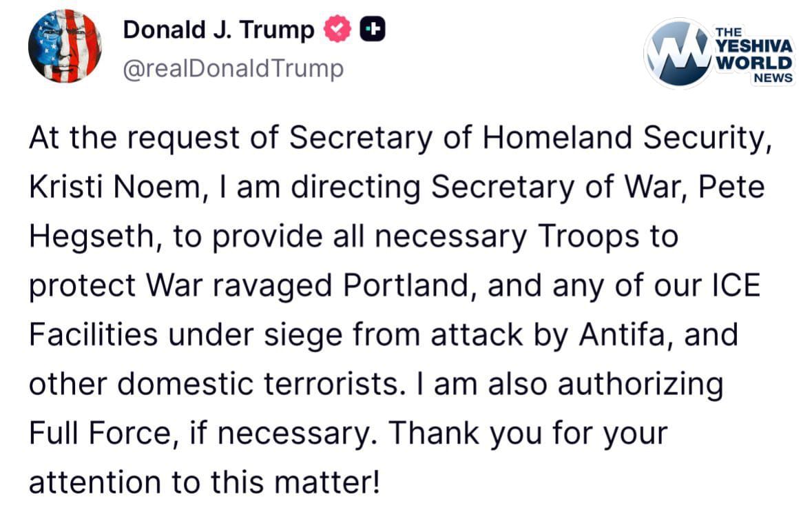Click "attention to this matter!" closing line
The image size is (812, 517).
point(204,481)
